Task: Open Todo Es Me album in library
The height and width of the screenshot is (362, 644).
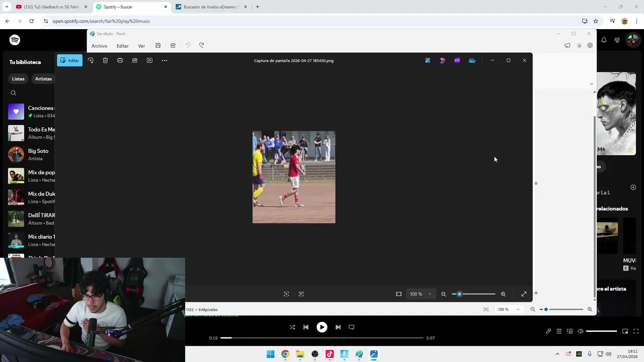Action: 31,133
